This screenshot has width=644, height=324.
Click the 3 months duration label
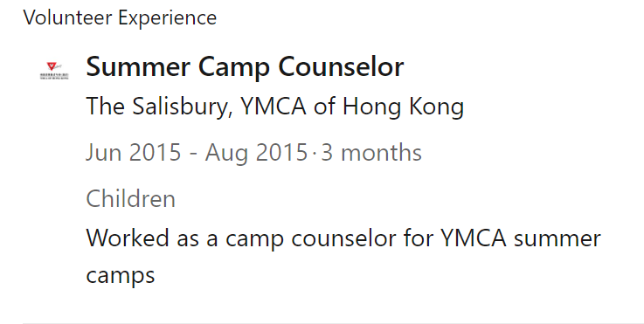tap(371, 152)
